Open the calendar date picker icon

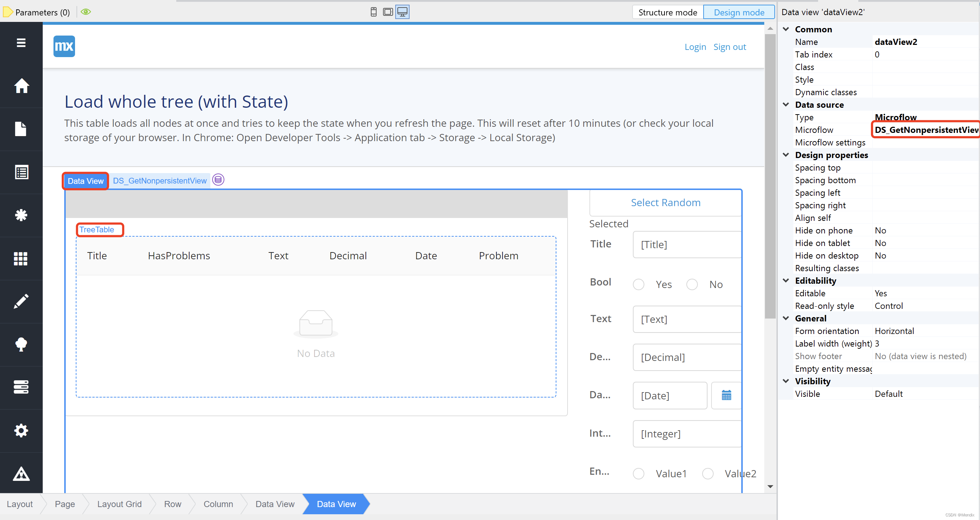point(726,395)
